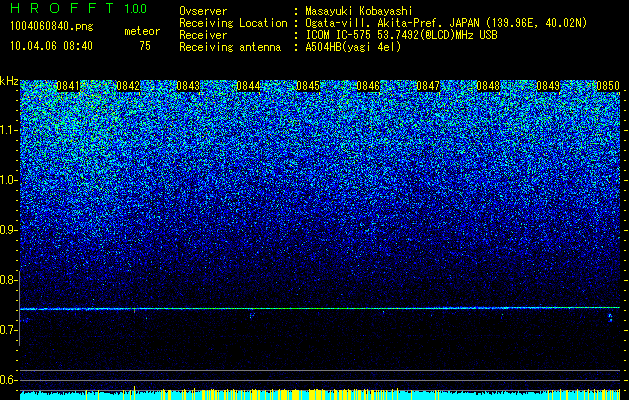
Task: Click the 0850 time marker
Action: (x=608, y=86)
